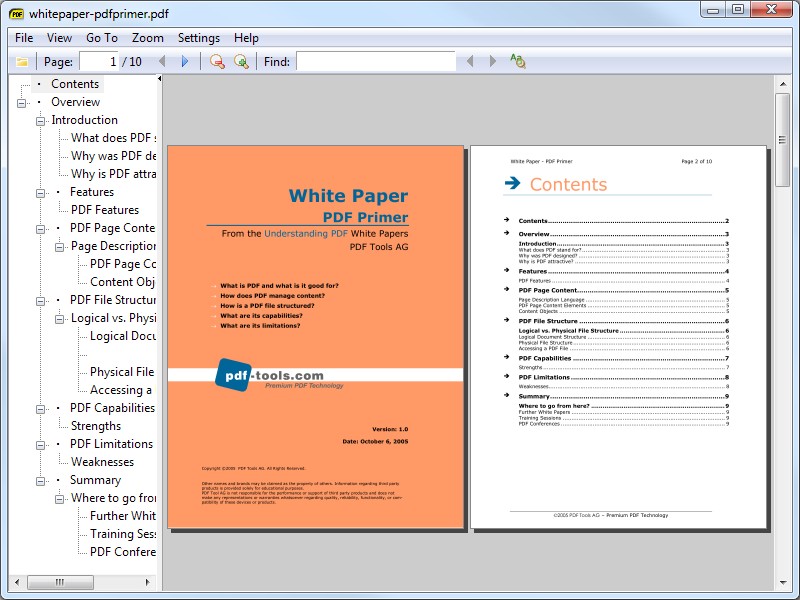The width and height of the screenshot is (800, 600).
Task: Advance a page using the blue right arrow icon
Action: coord(183,61)
